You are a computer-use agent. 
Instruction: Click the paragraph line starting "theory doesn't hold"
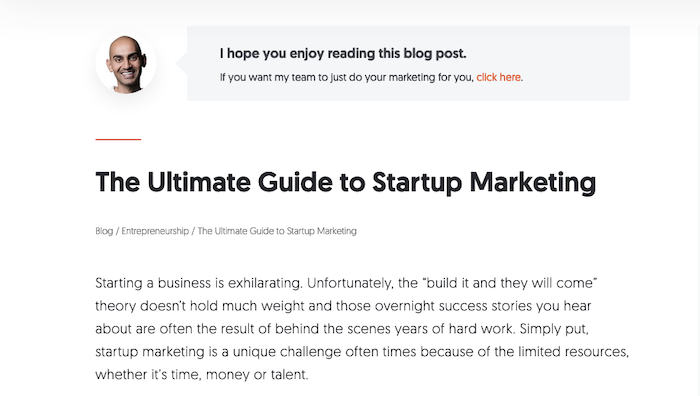[x=343, y=306]
